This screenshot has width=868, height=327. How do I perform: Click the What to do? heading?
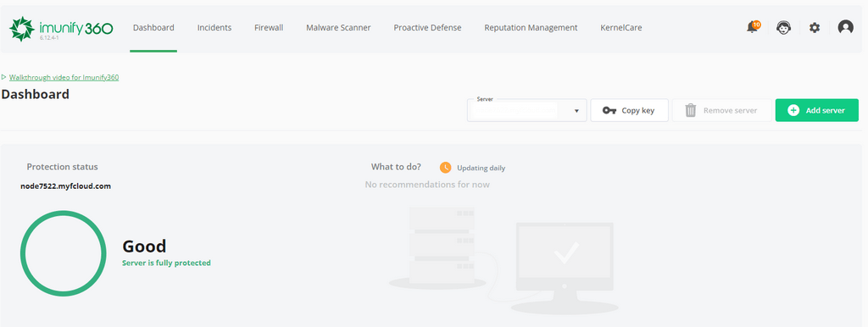coord(396,167)
